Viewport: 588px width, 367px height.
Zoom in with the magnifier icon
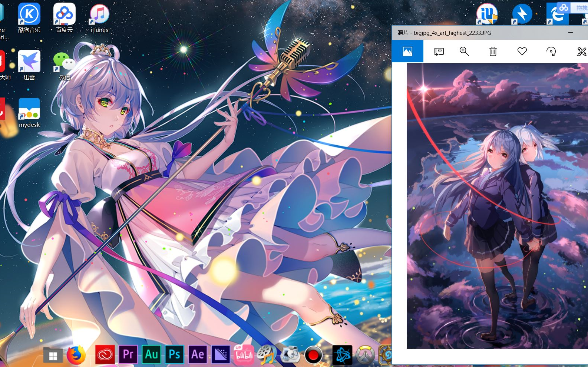coord(464,52)
